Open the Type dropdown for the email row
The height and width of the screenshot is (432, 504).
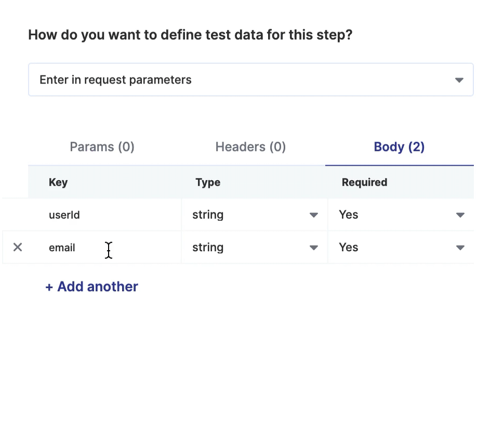[x=254, y=248]
